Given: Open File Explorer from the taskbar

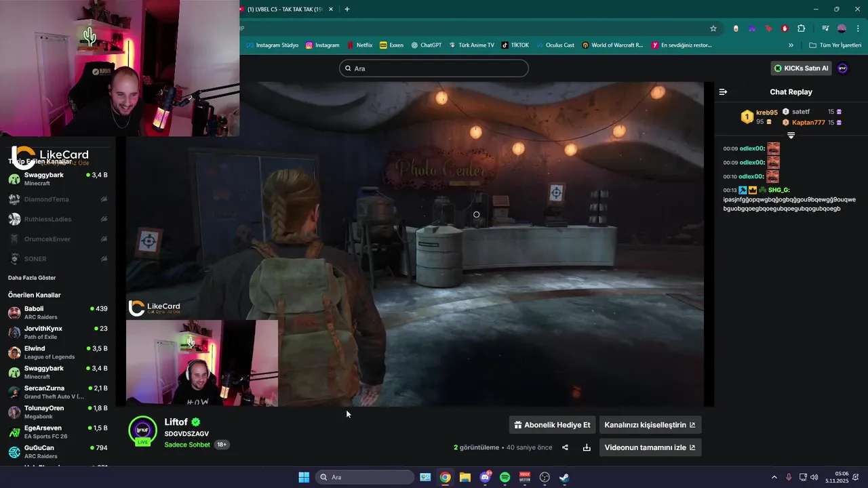Looking at the screenshot, I should click(x=465, y=477).
